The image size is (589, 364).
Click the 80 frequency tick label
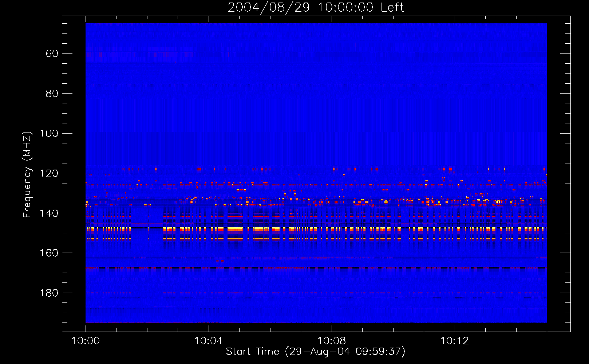coord(52,94)
